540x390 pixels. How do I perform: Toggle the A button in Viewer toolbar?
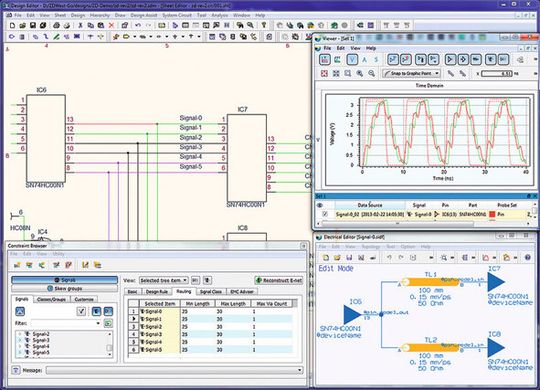point(365,59)
